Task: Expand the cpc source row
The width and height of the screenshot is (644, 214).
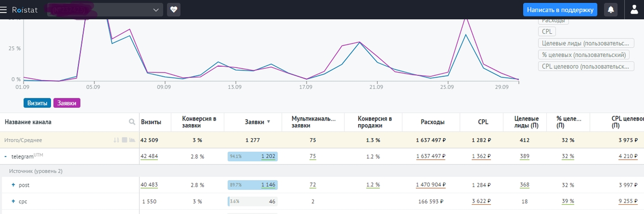Action: click(13, 202)
